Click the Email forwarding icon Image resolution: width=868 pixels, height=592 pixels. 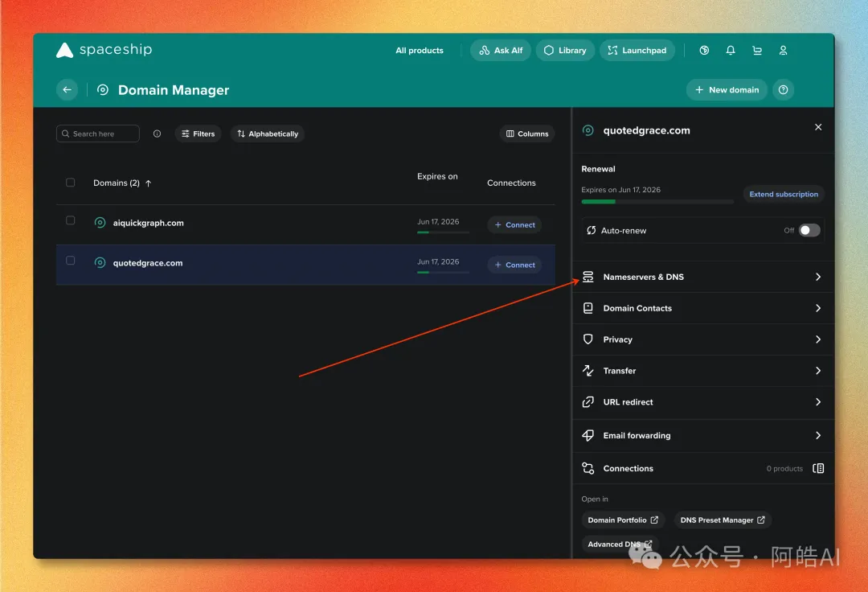(588, 435)
